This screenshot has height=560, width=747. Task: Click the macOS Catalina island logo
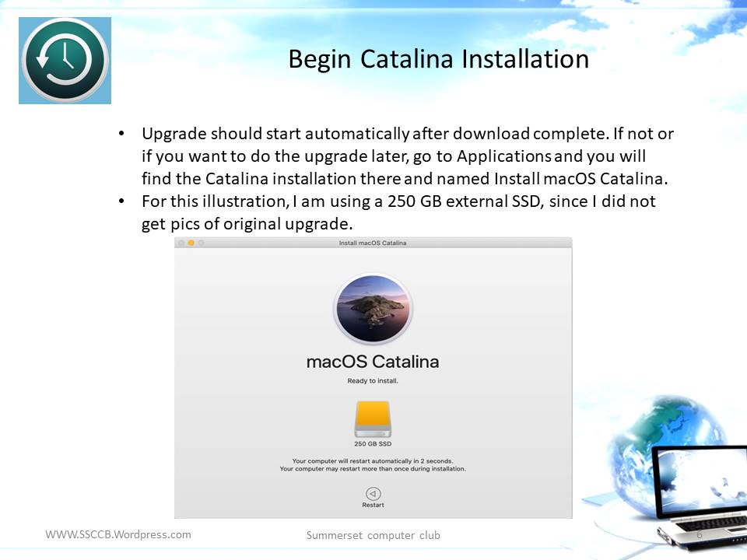coord(373,310)
